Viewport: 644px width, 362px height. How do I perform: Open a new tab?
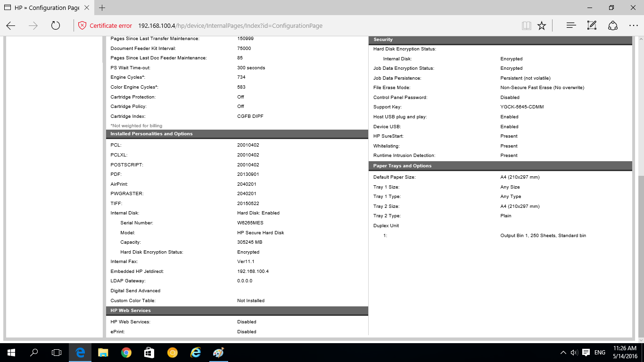coord(102,8)
